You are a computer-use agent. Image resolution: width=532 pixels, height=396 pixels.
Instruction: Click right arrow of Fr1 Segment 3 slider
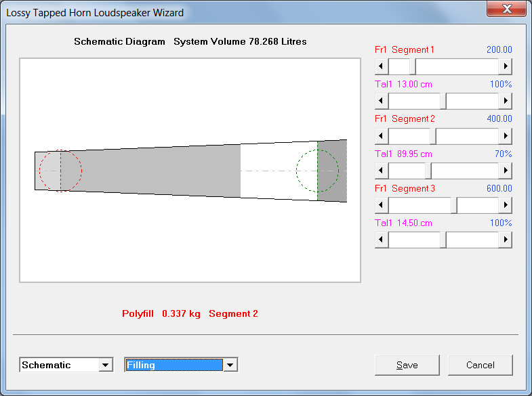click(x=505, y=205)
